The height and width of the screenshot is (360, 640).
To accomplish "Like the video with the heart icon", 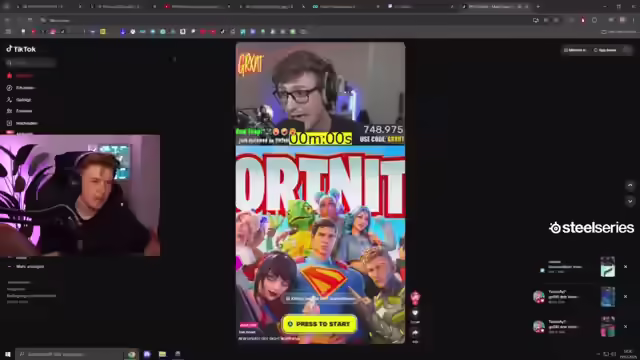I will coord(415,313).
